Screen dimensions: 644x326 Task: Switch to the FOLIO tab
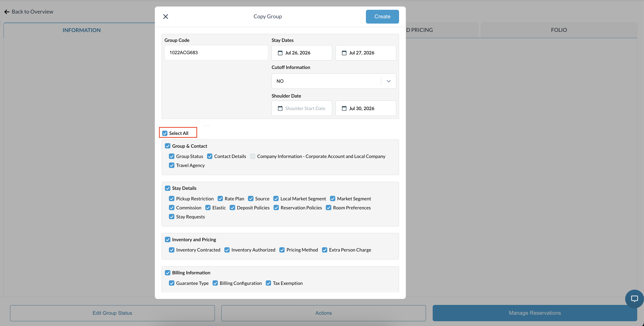(x=559, y=30)
